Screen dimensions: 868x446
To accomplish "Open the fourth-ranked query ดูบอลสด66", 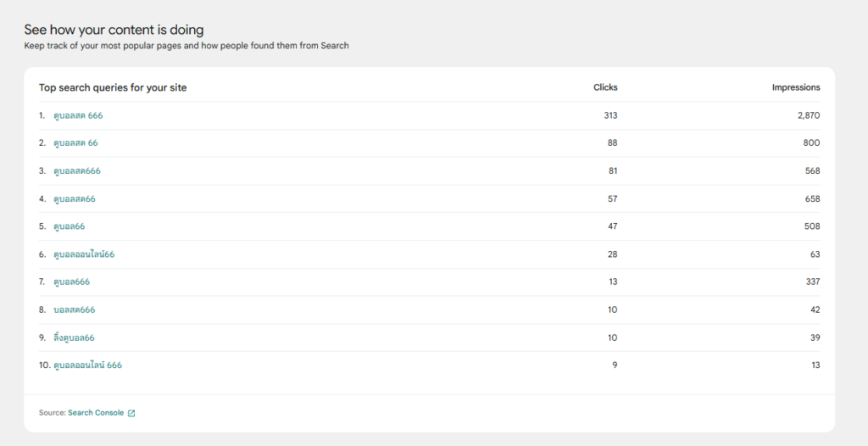I will click(75, 199).
